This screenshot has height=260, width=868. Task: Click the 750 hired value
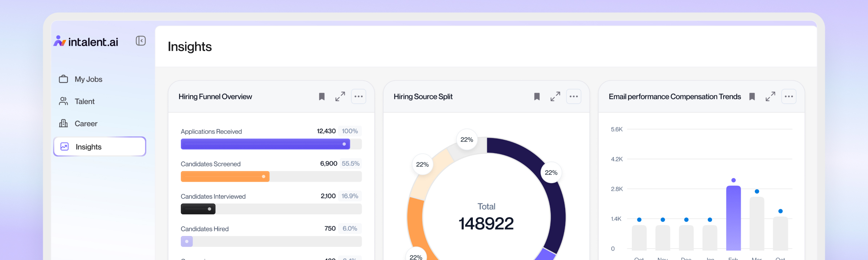click(330, 228)
